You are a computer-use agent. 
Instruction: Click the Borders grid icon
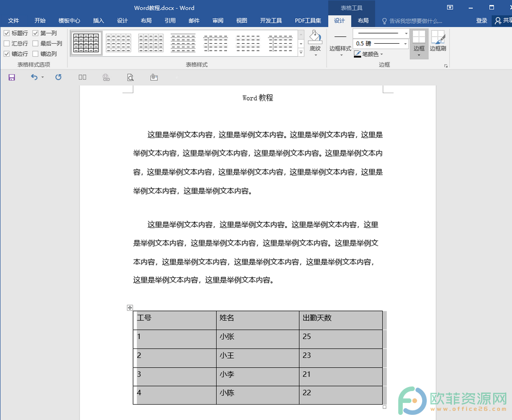[x=419, y=37]
